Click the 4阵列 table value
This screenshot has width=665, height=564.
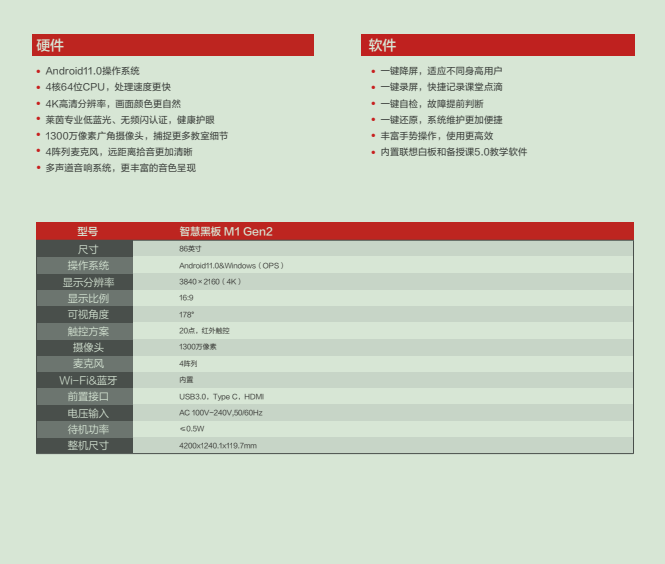188,363
